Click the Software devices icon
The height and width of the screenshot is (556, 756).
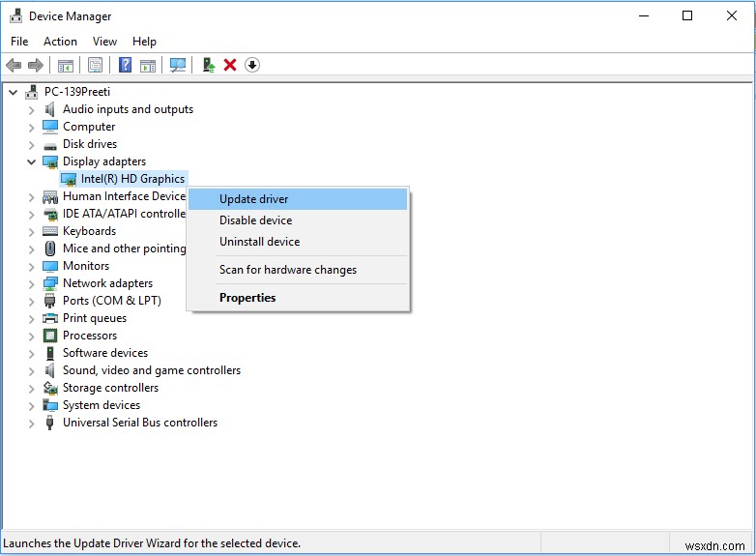click(x=50, y=353)
